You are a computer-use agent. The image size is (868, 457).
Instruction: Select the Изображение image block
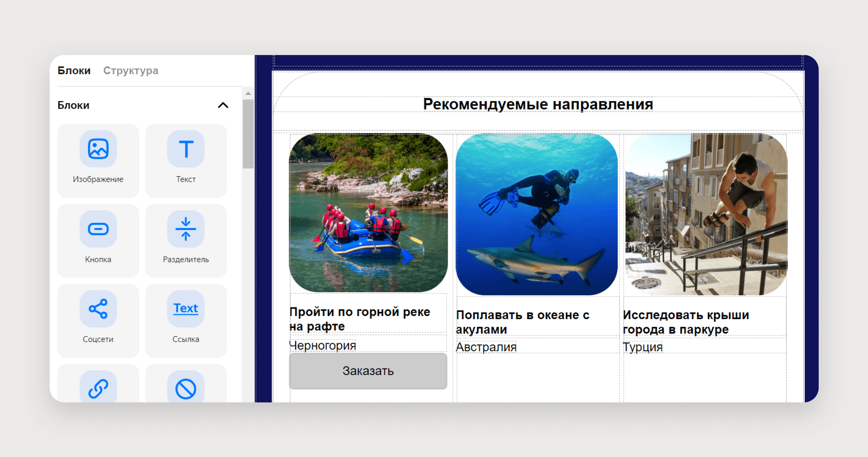[x=98, y=160]
